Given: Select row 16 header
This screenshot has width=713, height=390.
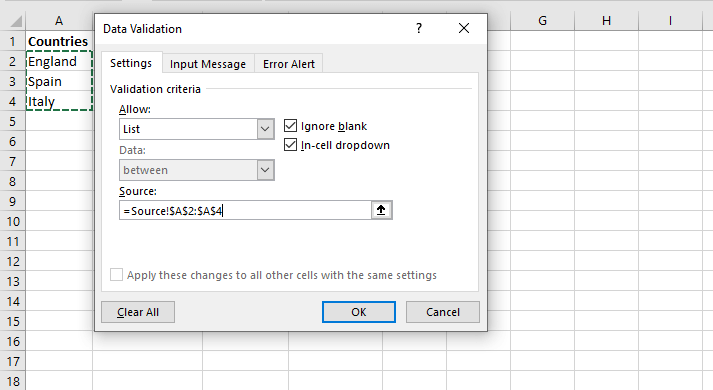Looking at the screenshot, I should [13, 341].
